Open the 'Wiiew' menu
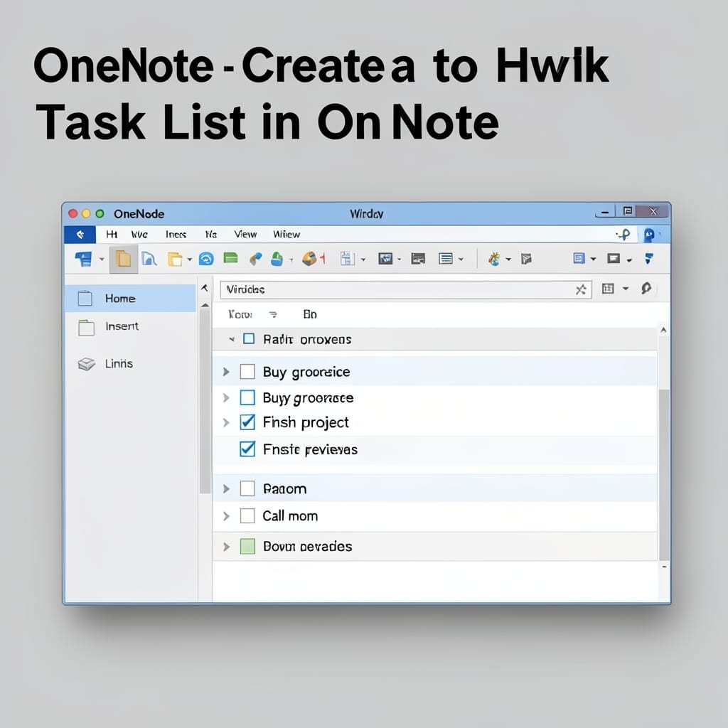 coord(287,235)
